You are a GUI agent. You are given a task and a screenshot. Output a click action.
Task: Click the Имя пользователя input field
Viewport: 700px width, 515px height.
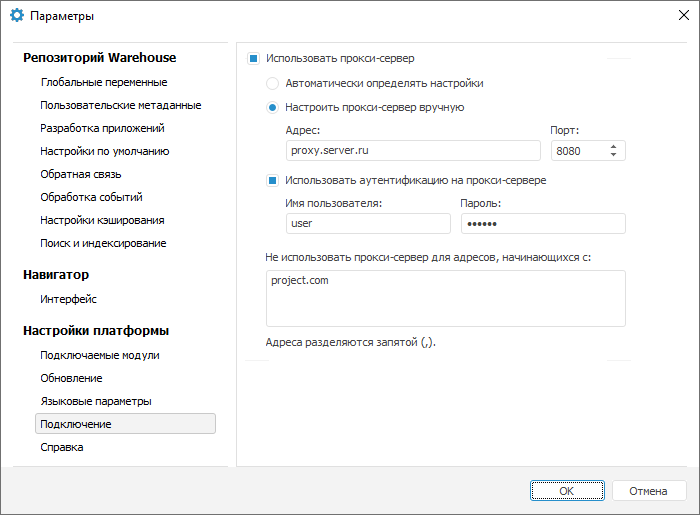(366, 224)
